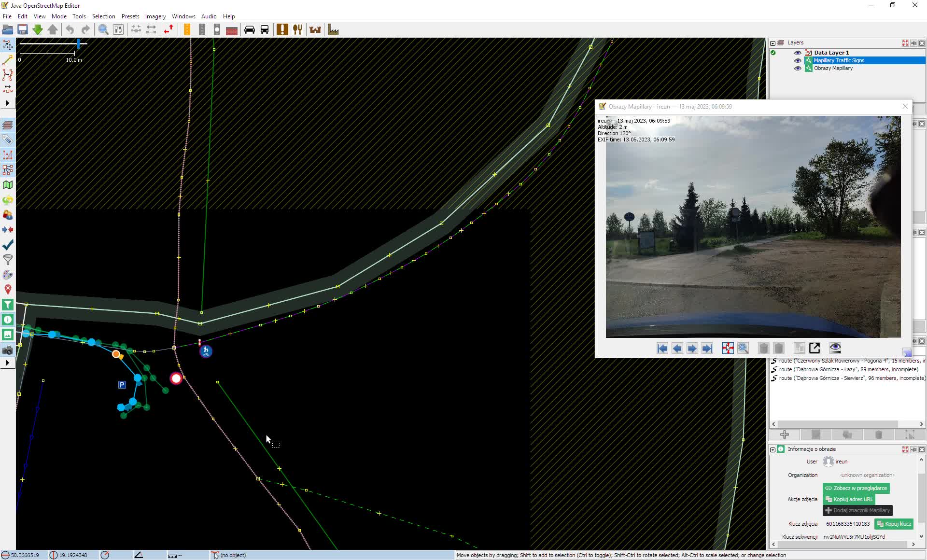Collapse the Layers panel

coord(772,43)
